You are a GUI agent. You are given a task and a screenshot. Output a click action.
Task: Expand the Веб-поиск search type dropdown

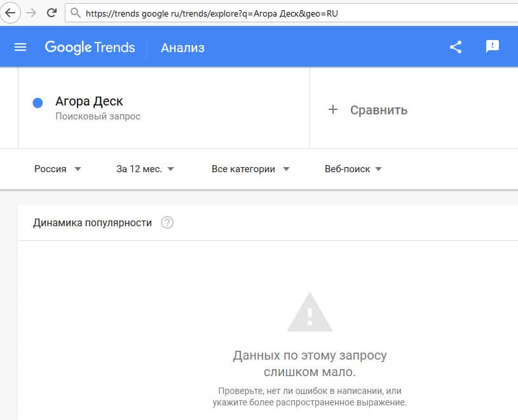point(353,169)
